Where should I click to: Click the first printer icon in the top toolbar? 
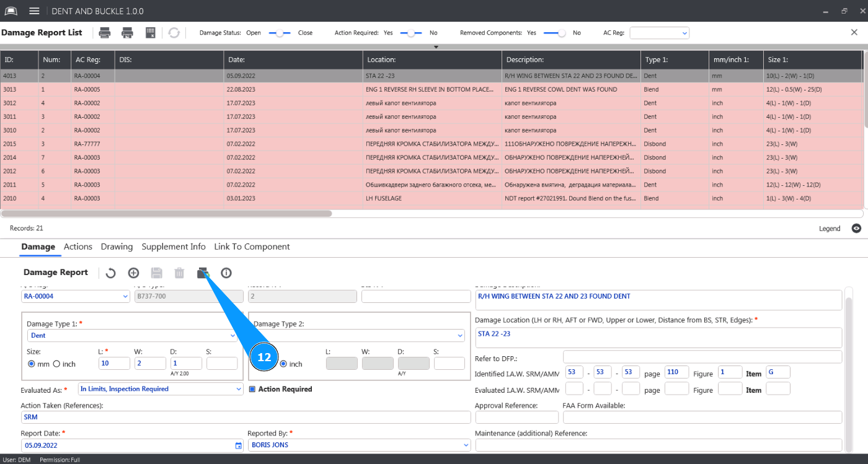105,33
